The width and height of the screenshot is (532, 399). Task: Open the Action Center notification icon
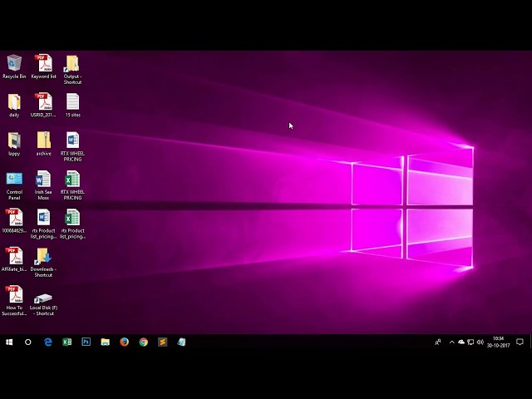pos(520,342)
